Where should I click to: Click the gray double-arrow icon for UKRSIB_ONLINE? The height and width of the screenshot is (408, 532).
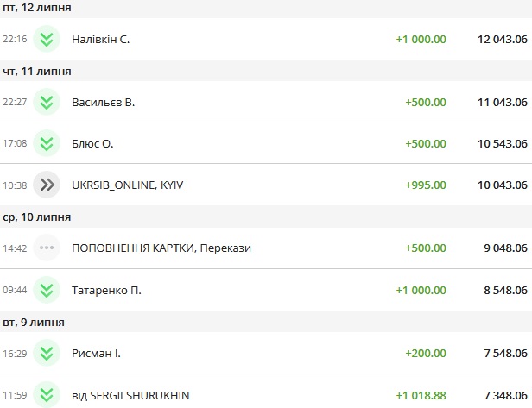point(47,185)
